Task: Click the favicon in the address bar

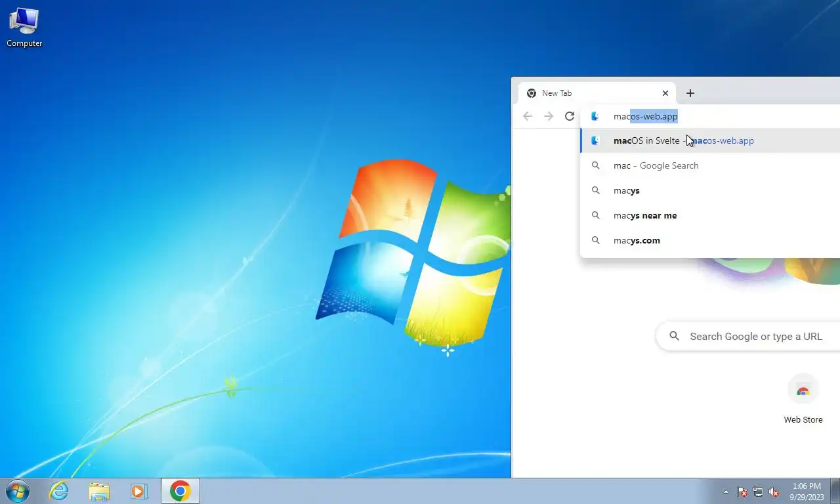Action: pyautogui.click(x=596, y=116)
